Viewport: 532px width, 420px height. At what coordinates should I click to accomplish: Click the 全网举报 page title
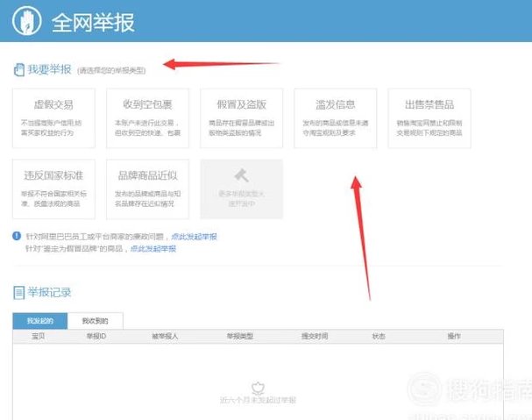(x=93, y=23)
